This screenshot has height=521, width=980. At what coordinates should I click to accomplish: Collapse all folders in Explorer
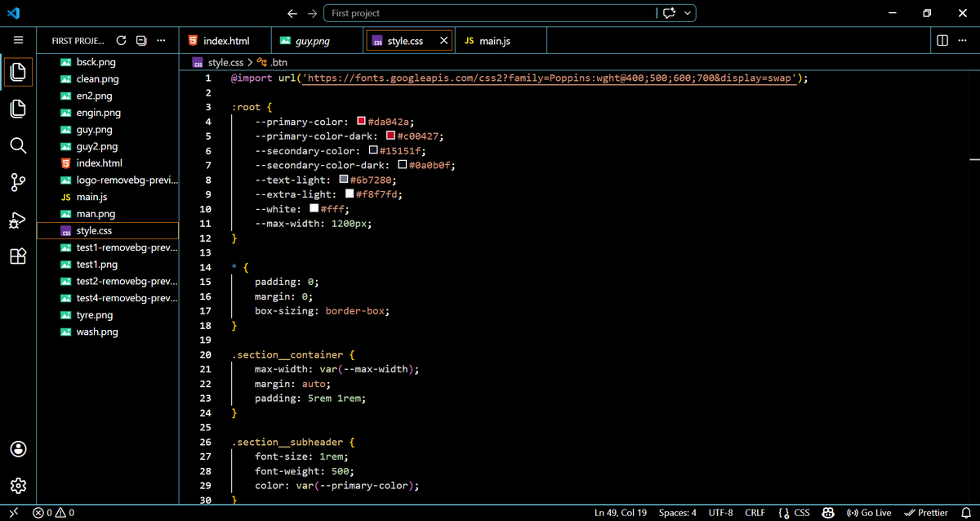pyautogui.click(x=141, y=40)
